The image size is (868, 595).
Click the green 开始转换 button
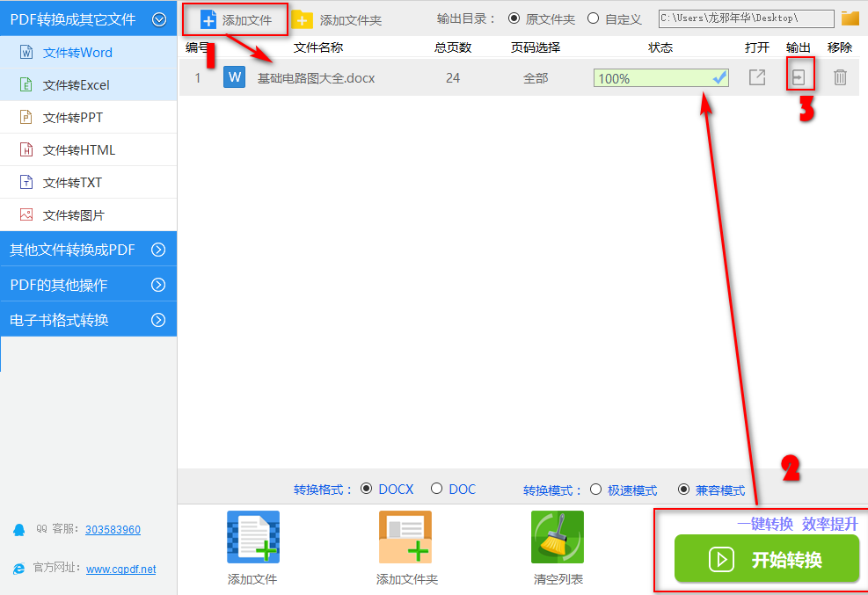click(766, 558)
